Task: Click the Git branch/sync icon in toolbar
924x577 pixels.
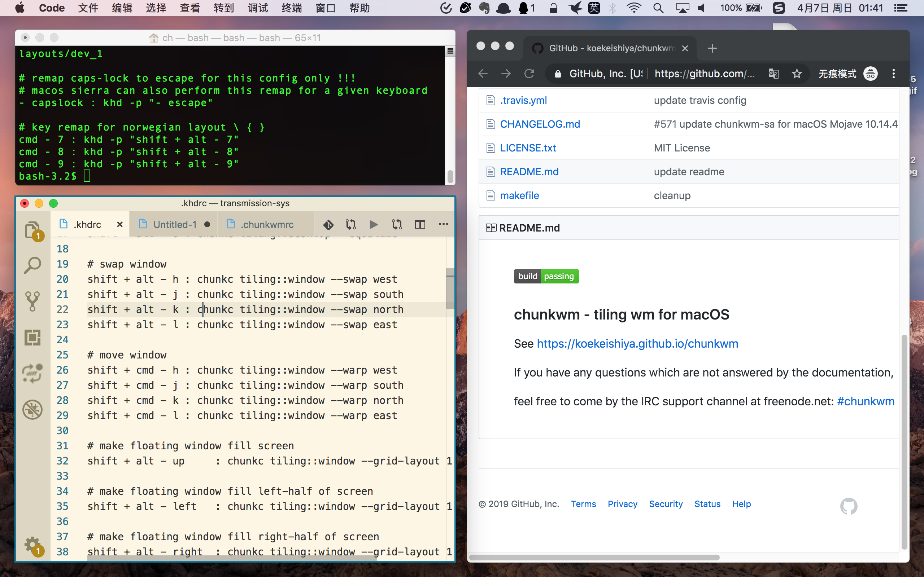Action: coord(350,225)
